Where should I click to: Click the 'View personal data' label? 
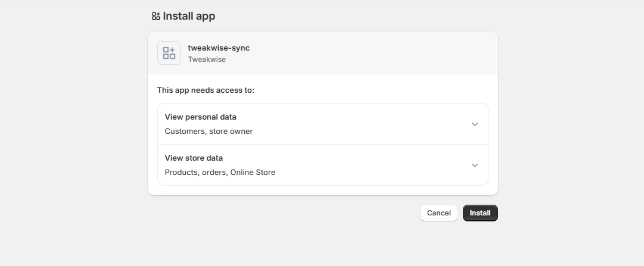[200, 117]
